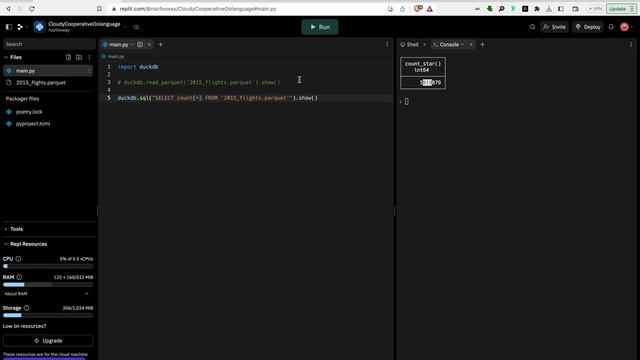Click the commented read_parquet line

pos(199,82)
